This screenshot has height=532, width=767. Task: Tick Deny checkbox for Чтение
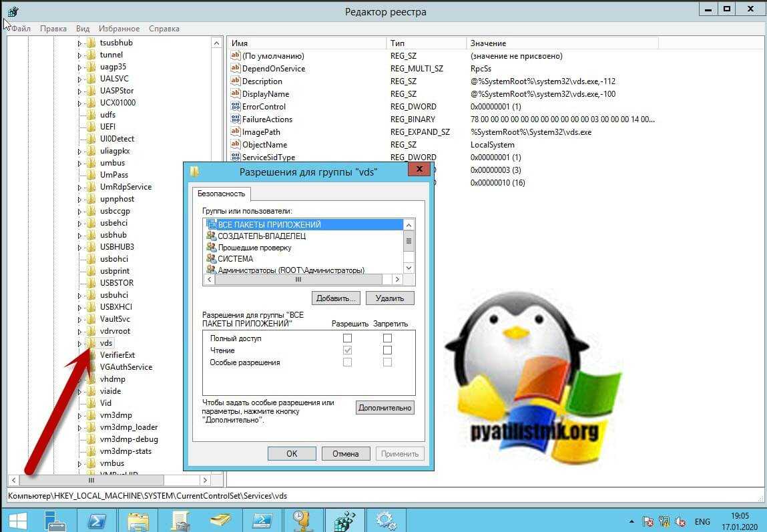tap(387, 350)
